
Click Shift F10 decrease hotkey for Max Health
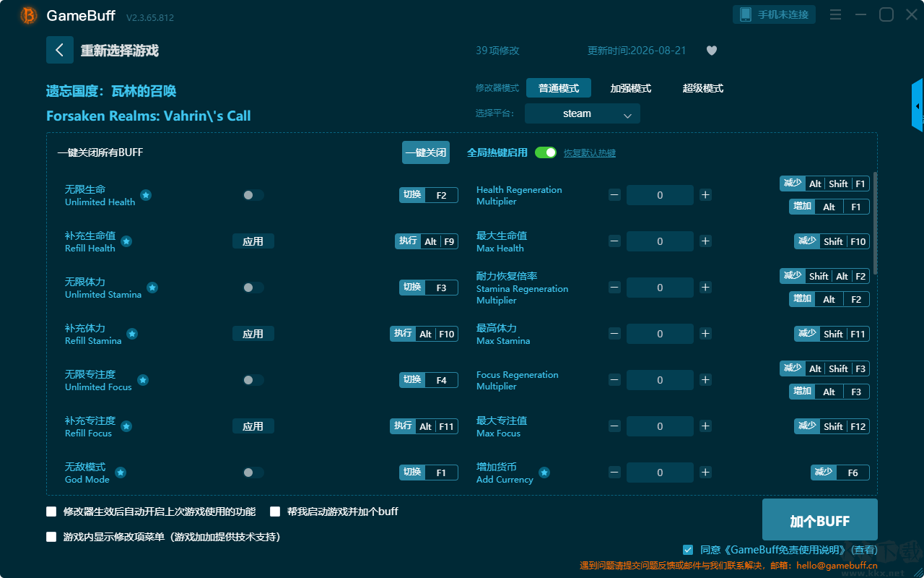[x=832, y=241]
